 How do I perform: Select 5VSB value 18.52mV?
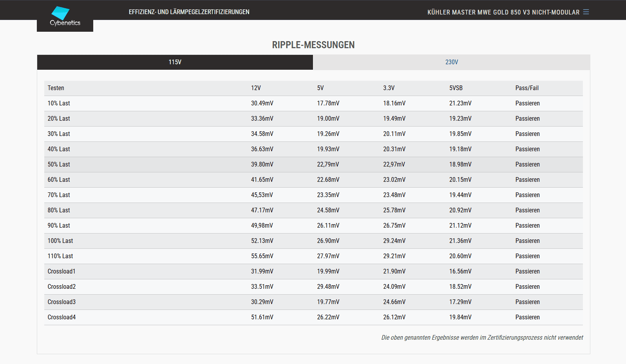click(460, 287)
